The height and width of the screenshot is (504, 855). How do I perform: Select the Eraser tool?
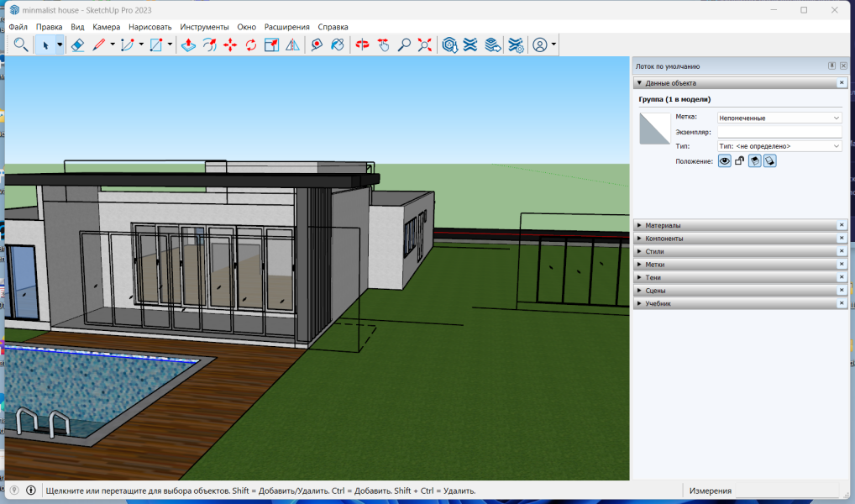point(77,45)
